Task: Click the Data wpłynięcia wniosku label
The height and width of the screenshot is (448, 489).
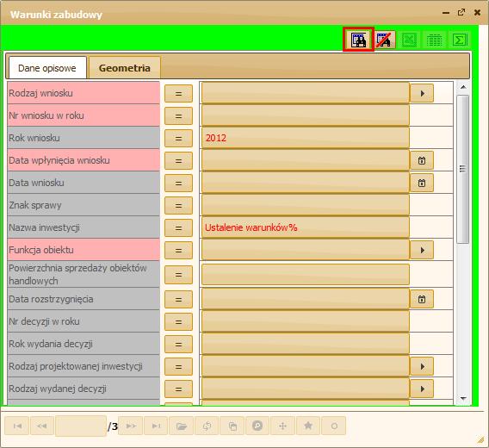Action: 59,160
